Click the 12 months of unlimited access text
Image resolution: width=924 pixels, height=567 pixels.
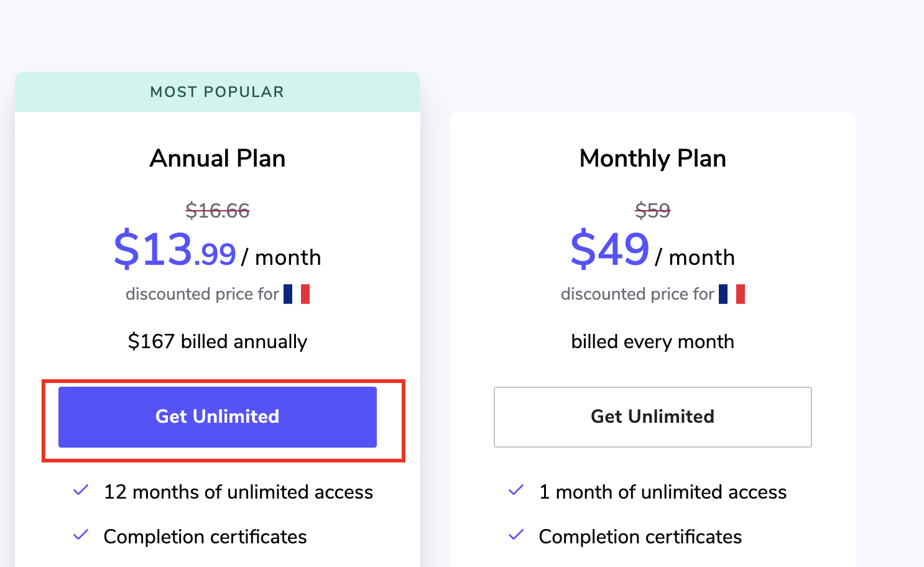pos(239,492)
